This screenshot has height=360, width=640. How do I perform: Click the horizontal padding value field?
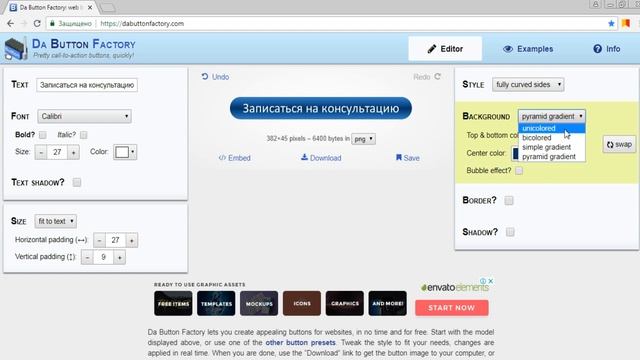[x=116, y=240]
